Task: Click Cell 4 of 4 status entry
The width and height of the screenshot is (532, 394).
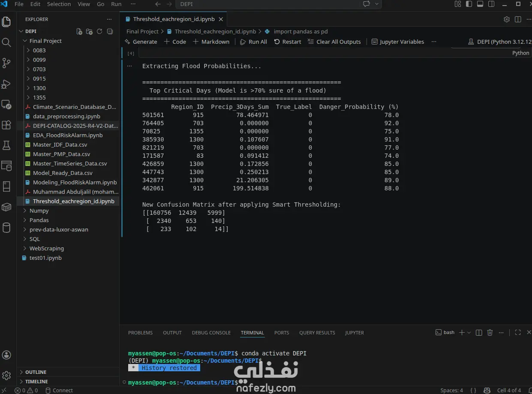Action: pyautogui.click(x=509, y=390)
